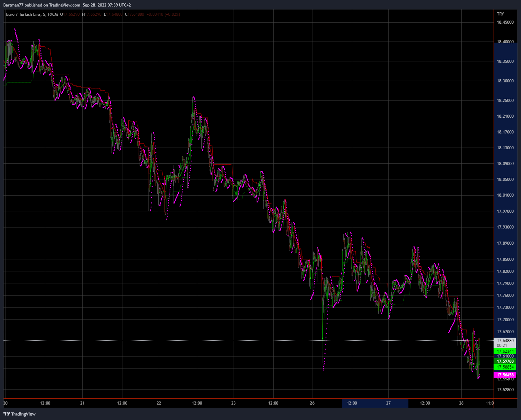Click the date label 27 on time axis
Screen dimensions: 521x420
coord(388,403)
